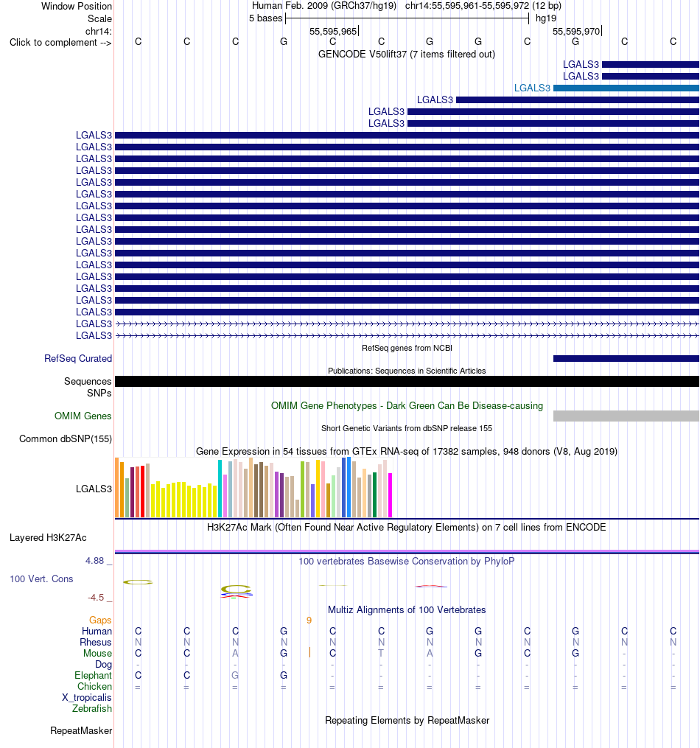700x748 pixels.
Task: Open the GENCODE V50lift37 track title
Action: [x=406, y=55]
